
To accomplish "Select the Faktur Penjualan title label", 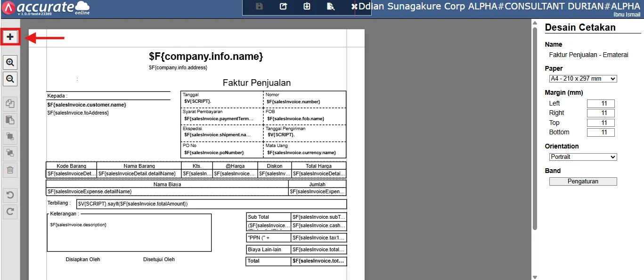I will click(x=257, y=83).
